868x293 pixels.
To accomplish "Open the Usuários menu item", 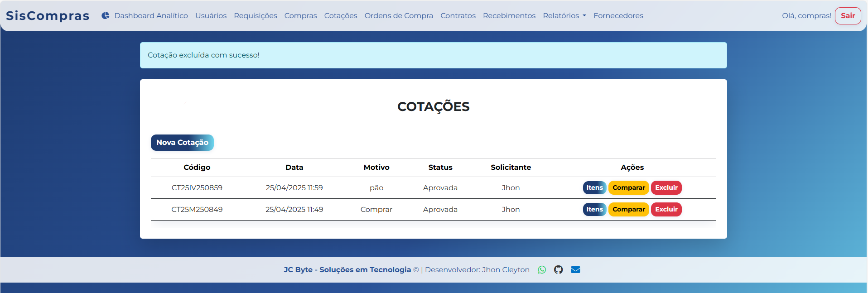I will point(211,15).
